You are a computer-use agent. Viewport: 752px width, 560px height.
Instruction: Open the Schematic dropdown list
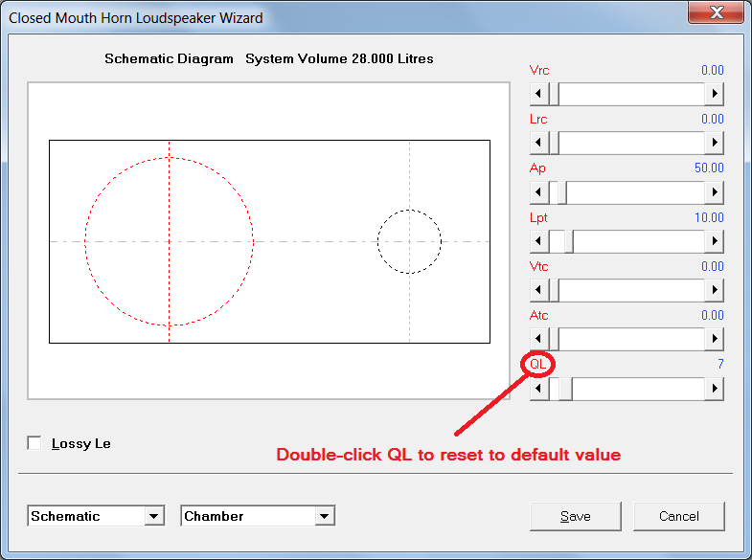coord(154,516)
